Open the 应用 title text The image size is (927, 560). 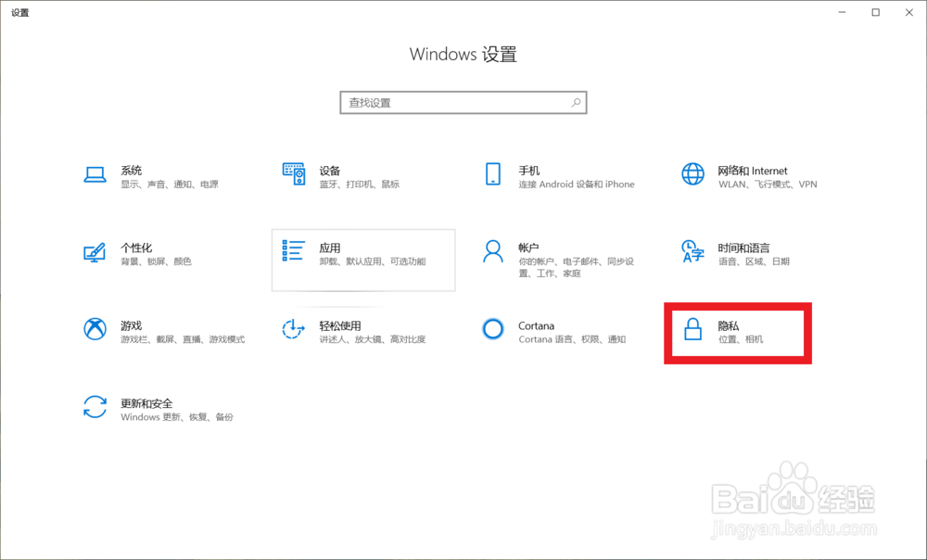[330, 248]
